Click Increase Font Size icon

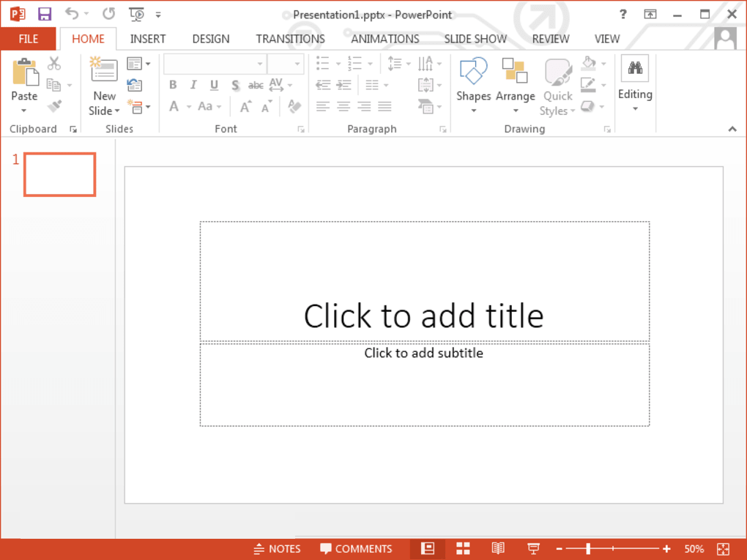(x=246, y=106)
